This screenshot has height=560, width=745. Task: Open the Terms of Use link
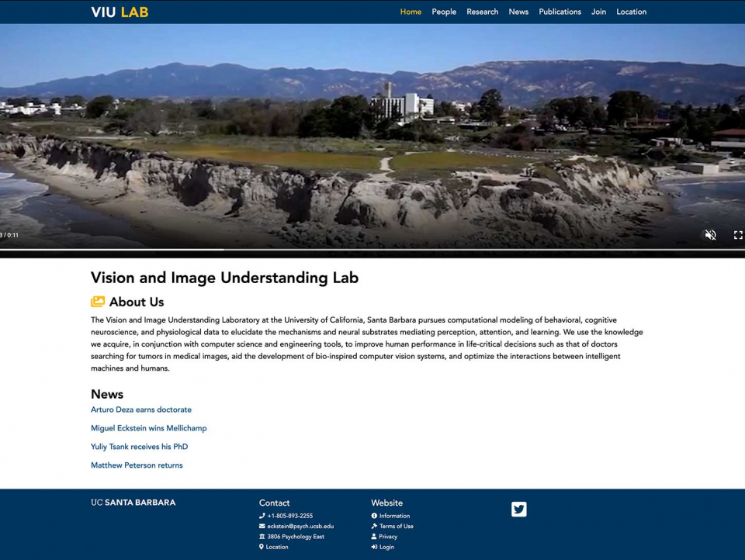tap(397, 527)
